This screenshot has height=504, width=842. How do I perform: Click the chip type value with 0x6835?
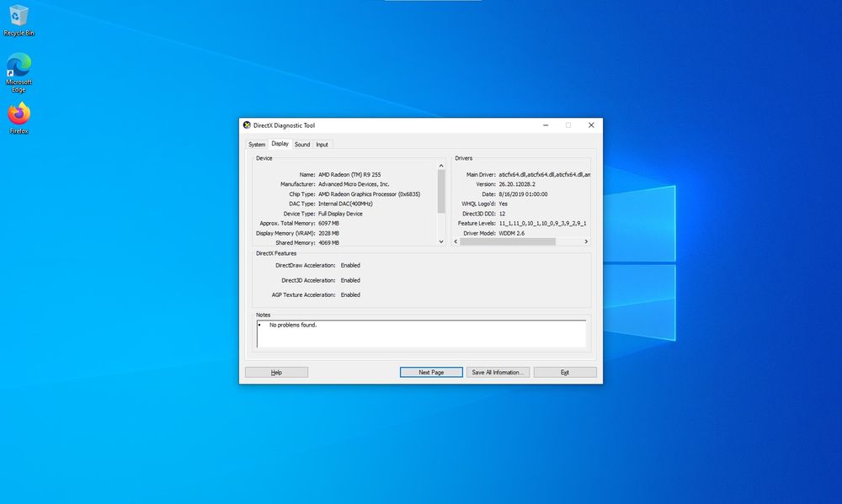pos(370,194)
